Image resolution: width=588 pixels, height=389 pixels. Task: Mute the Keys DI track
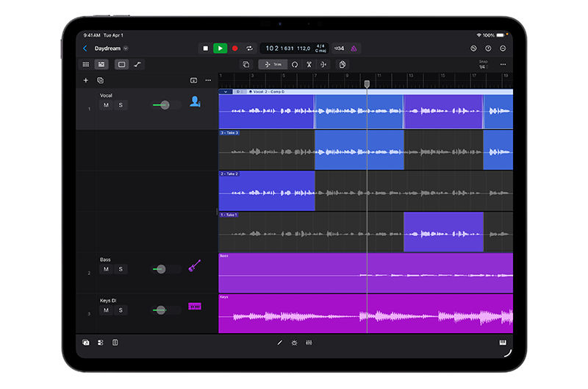pyautogui.click(x=106, y=310)
